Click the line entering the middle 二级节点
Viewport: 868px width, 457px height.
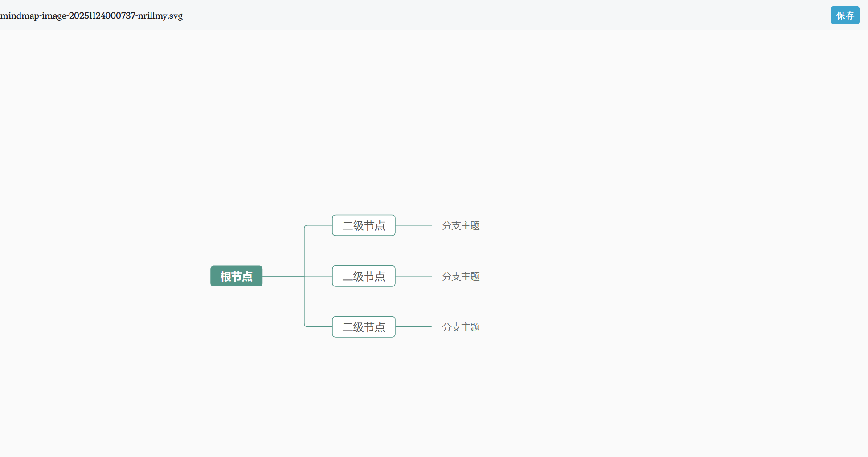point(319,276)
